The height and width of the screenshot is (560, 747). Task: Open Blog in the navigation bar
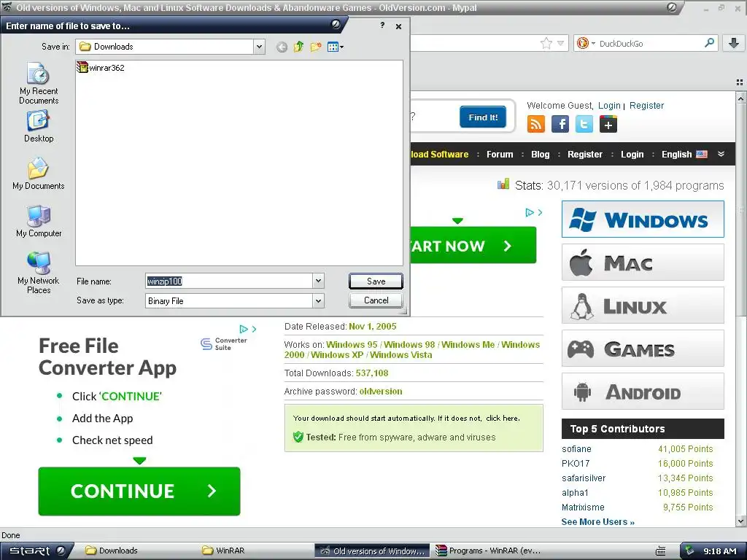tap(541, 155)
